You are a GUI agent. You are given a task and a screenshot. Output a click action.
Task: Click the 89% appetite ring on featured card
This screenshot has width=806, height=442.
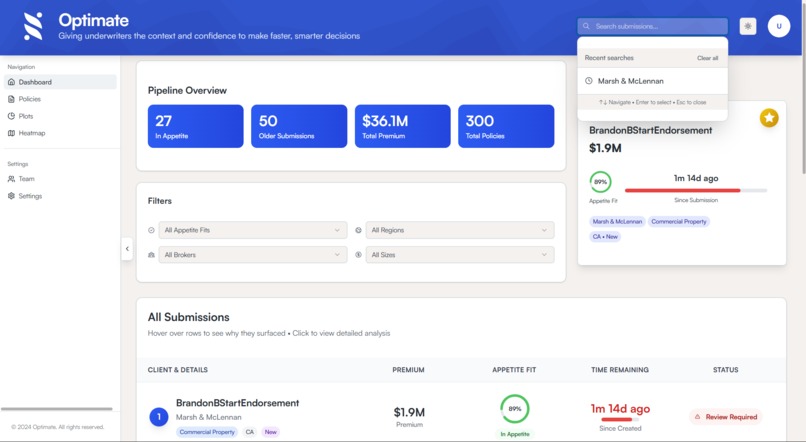(600, 182)
